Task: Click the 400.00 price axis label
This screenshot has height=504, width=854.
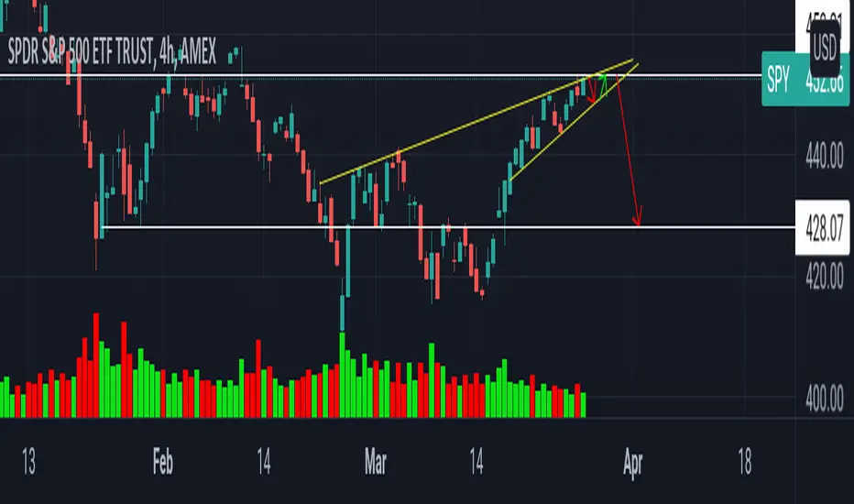Action: pos(825,399)
